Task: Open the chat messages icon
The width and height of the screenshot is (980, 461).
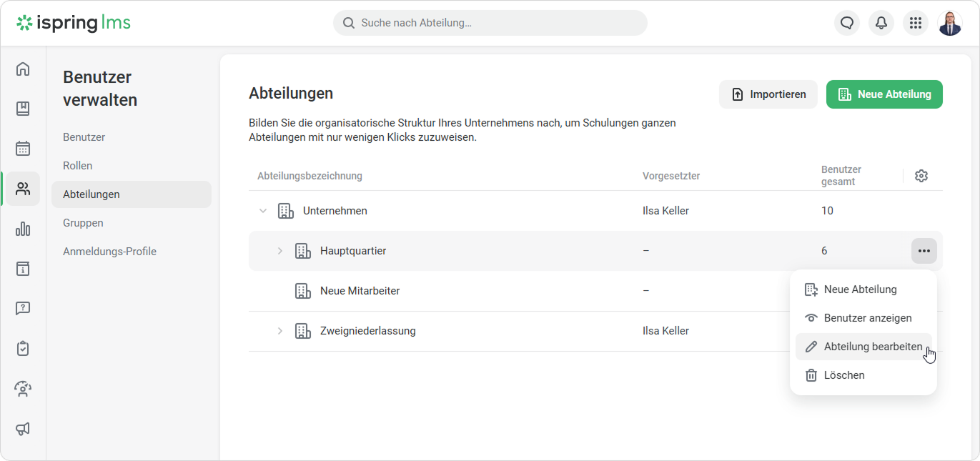Action: tap(847, 23)
